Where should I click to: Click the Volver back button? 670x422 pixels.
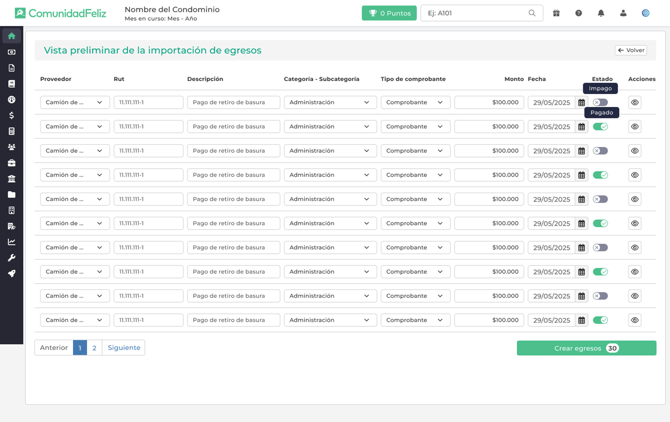pos(631,50)
